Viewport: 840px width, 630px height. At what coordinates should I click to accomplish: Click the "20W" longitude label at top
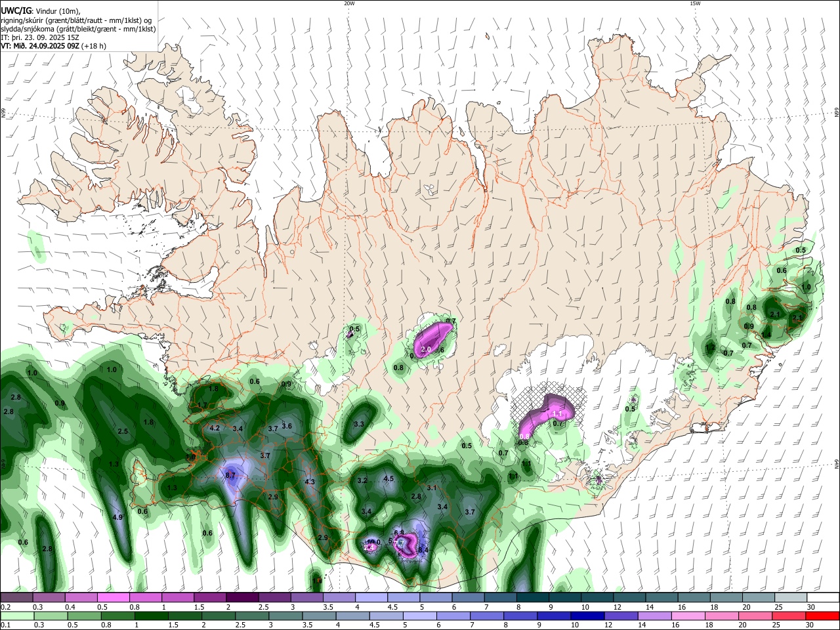point(349,3)
